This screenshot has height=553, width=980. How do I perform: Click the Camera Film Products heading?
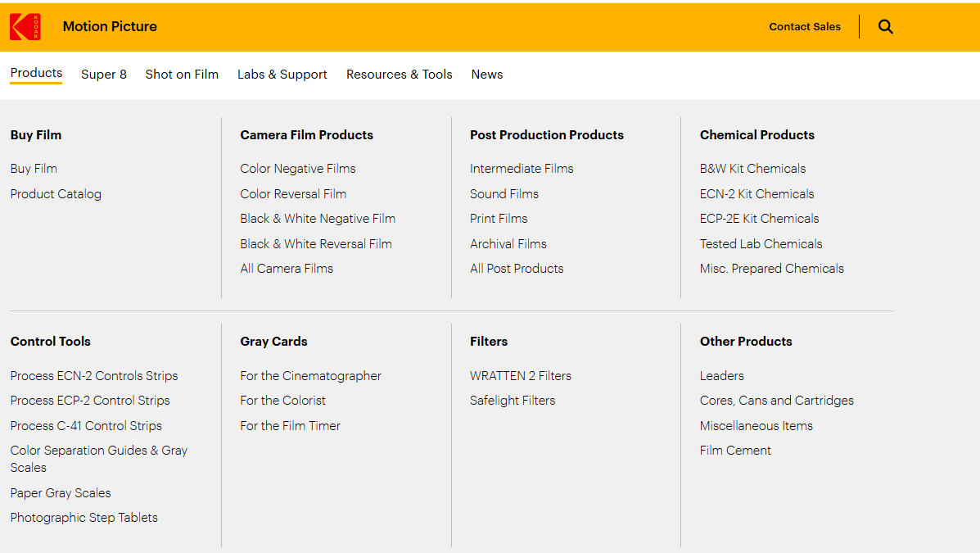pos(306,135)
